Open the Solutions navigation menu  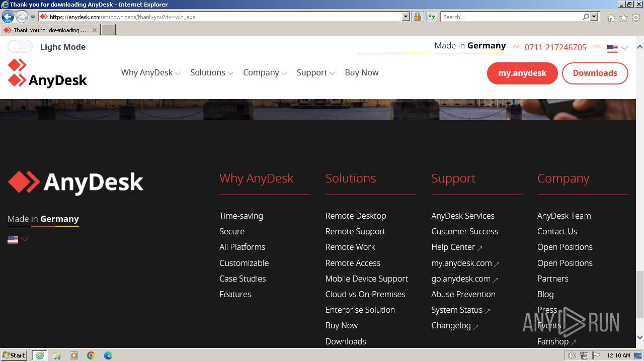211,73
